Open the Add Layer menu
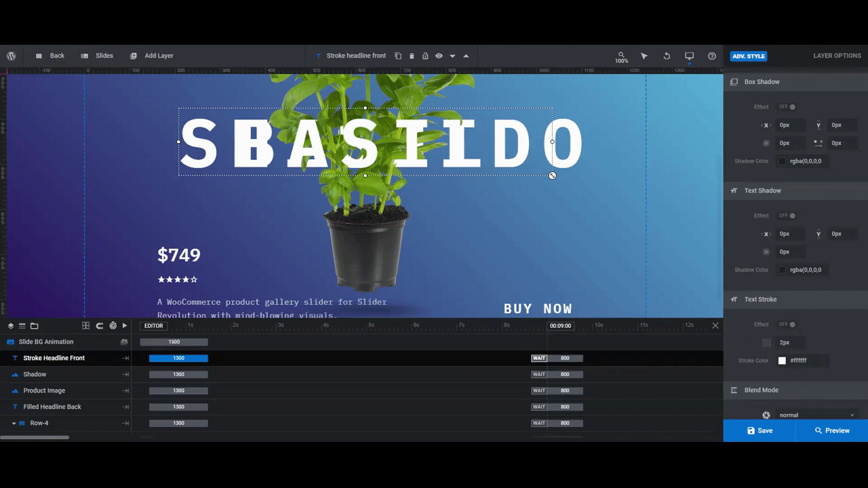The width and height of the screenshot is (868, 488). pyautogui.click(x=152, y=56)
